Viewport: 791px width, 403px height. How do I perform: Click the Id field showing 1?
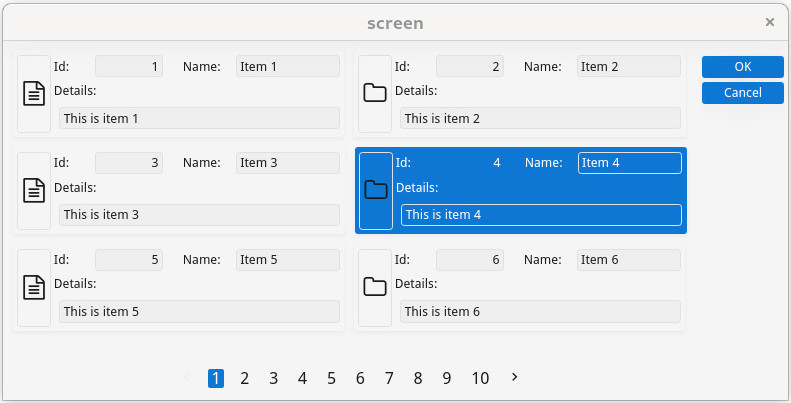click(129, 66)
